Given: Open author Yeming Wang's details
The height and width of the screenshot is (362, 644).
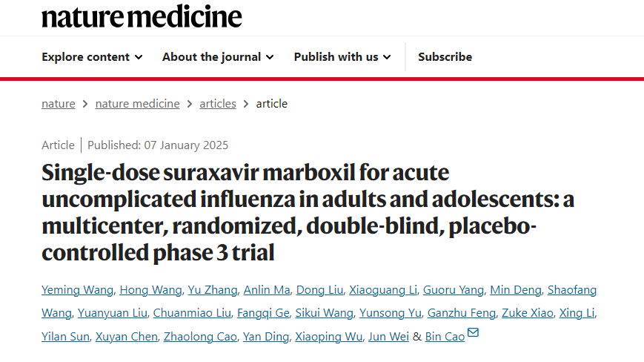Looking at the screenshot, I should pos(77,290).
